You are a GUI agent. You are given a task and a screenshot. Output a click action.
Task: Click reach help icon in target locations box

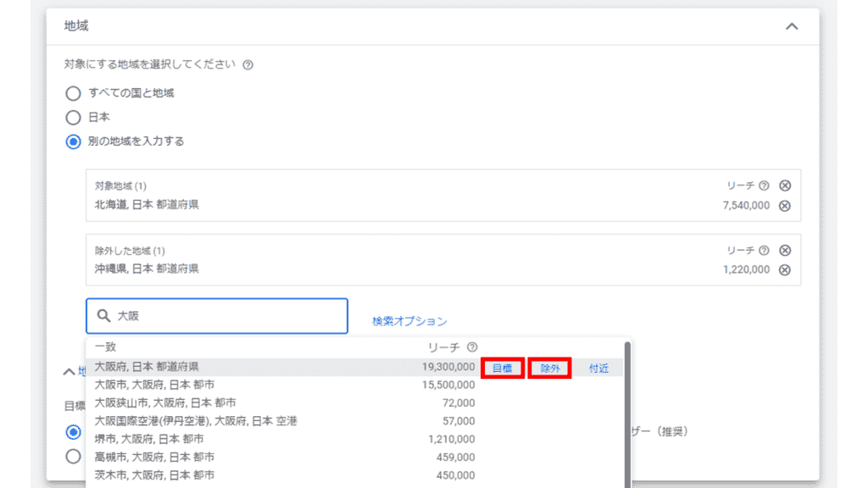tap(764, 186)
